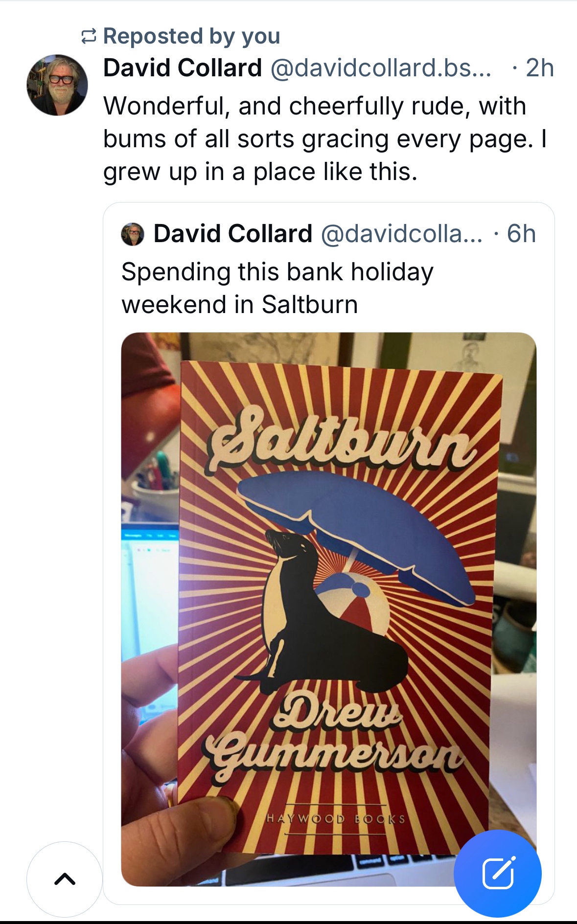Open the 'Reposted by you' link
The width and height of the screenshot is (577, 924).
pos(191,36)
